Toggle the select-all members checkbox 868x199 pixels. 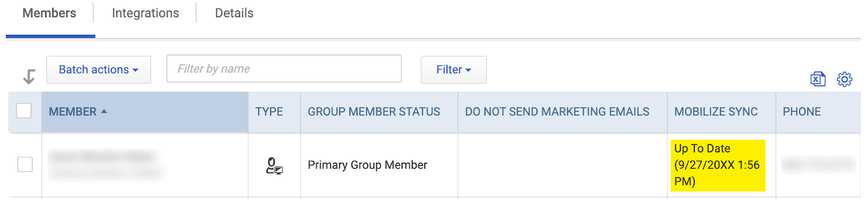click(24, 111)
